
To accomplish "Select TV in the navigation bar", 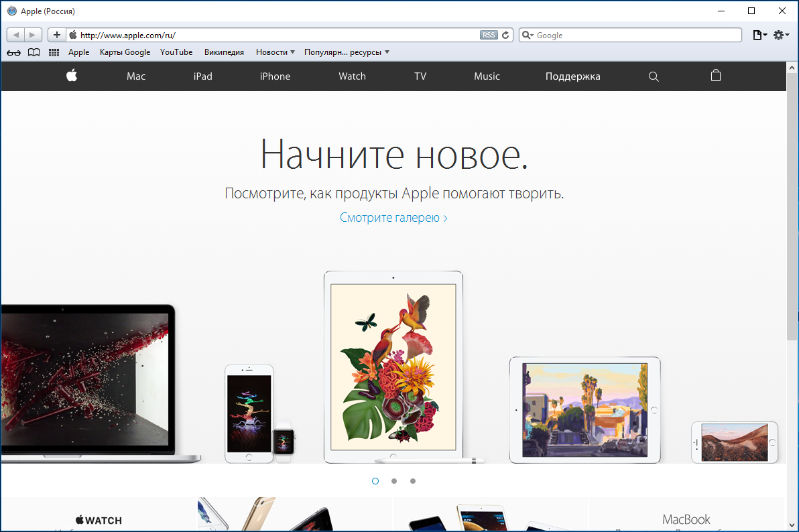I will click(x=420, y=76).
